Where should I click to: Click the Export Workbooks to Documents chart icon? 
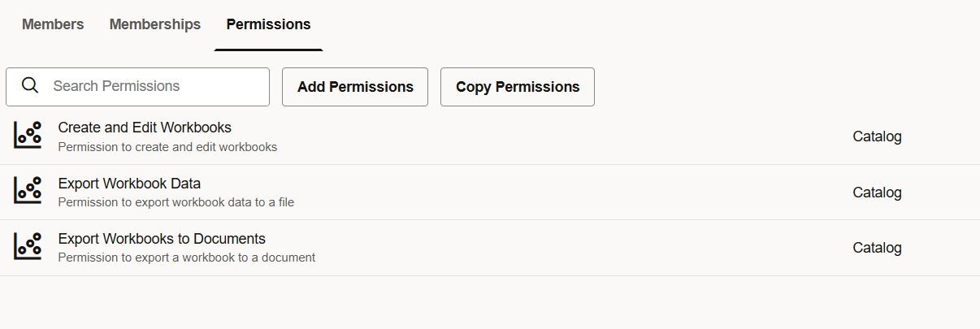(28, 246)
